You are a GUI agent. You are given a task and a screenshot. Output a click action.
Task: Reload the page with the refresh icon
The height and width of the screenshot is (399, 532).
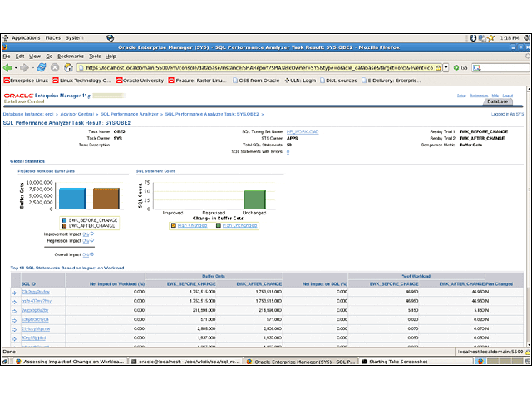click(42, 67)
